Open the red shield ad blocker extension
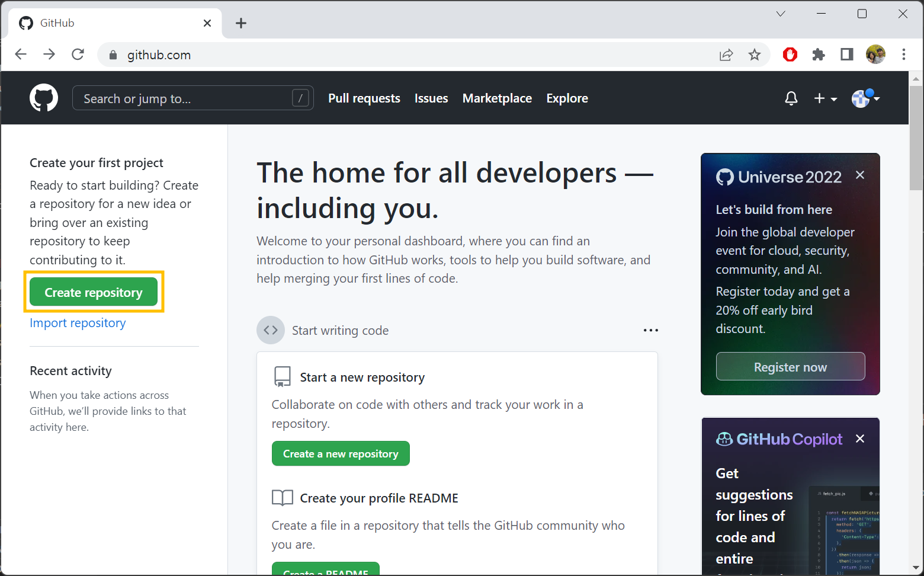Viewport: 924px width, 576px height. [x=790, y=55]
